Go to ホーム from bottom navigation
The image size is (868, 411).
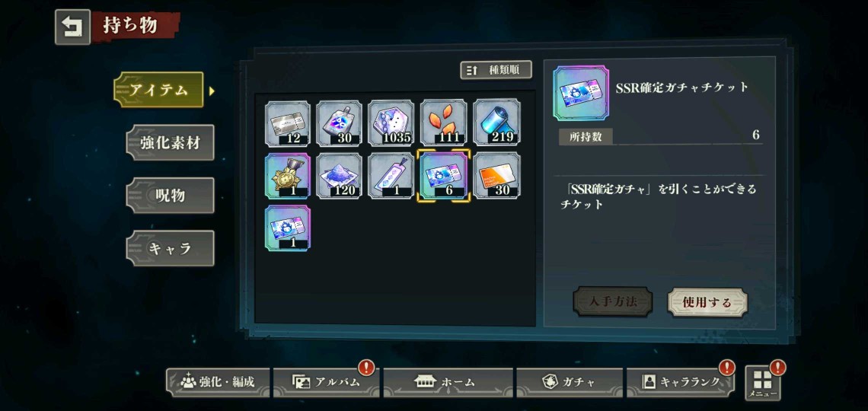coord(448,382)
